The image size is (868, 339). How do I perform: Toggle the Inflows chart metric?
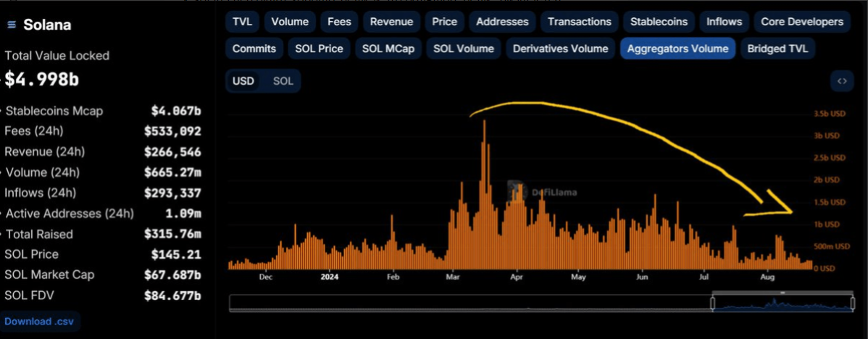[724, 22]
